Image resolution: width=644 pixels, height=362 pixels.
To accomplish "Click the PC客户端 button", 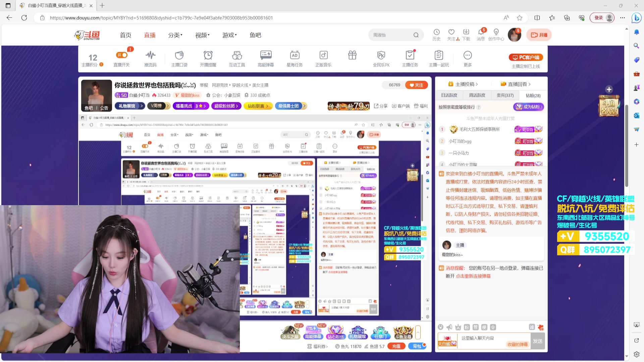I will click(x=526, y=57).
